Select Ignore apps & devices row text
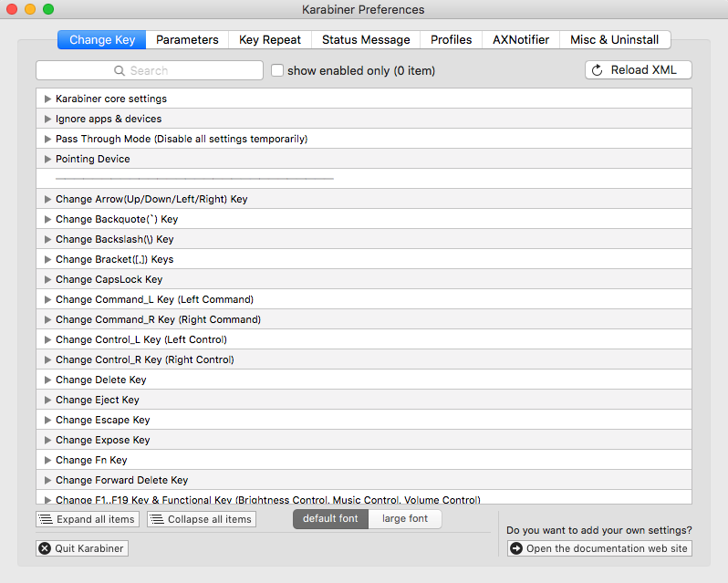728x583 pixels. [x=109, y=119]
